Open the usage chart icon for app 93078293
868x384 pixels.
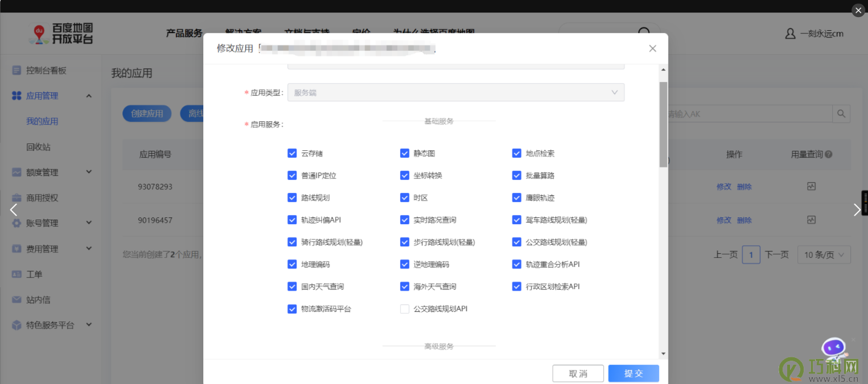[812, 186]
